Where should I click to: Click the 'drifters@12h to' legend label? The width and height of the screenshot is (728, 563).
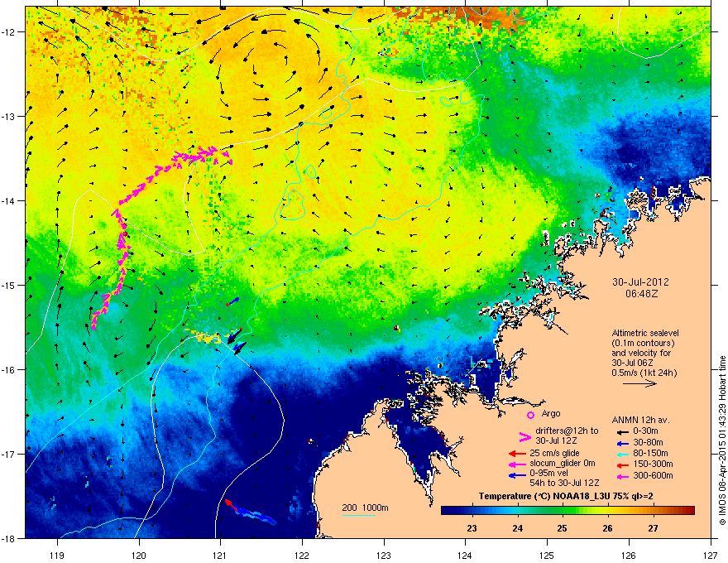[x=567, y=431]
